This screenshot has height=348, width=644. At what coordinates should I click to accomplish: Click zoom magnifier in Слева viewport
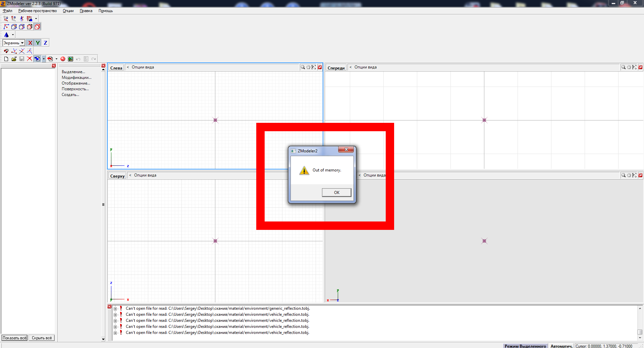303,67
